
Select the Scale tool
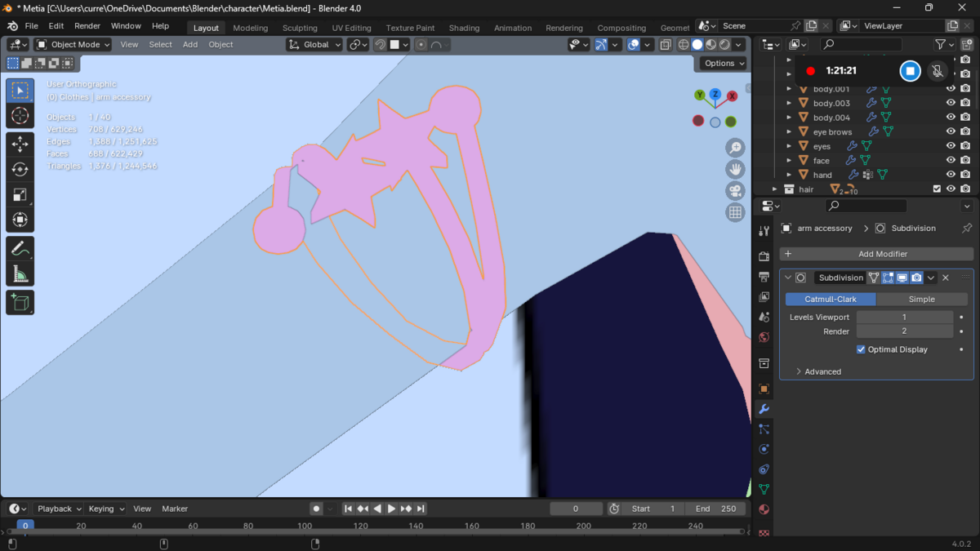20,194
